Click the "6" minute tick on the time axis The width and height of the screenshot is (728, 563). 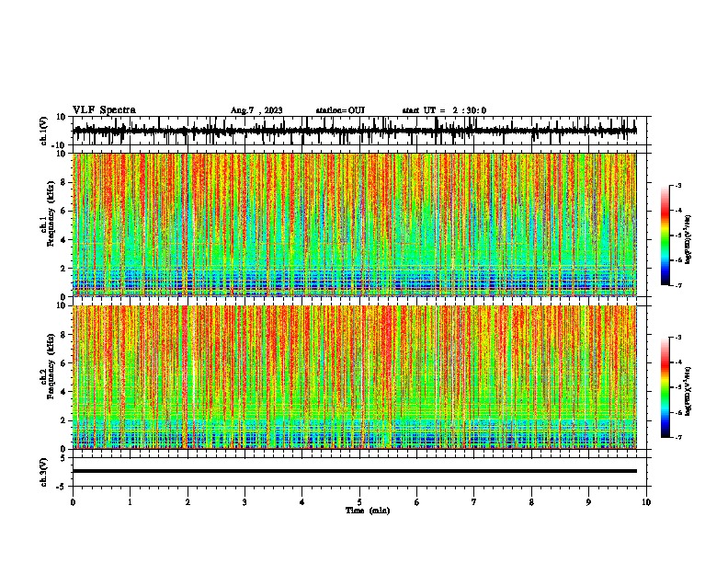(417, 502)
